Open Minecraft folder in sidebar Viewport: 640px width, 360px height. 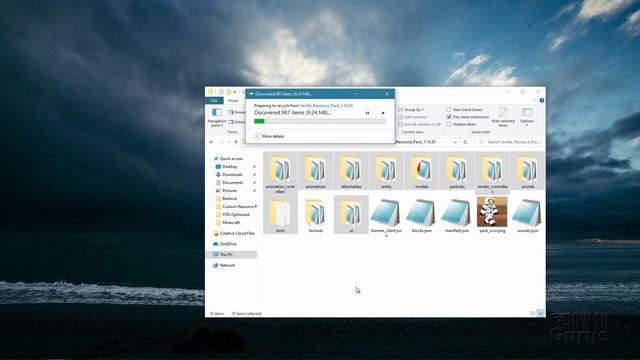(231, 222)
